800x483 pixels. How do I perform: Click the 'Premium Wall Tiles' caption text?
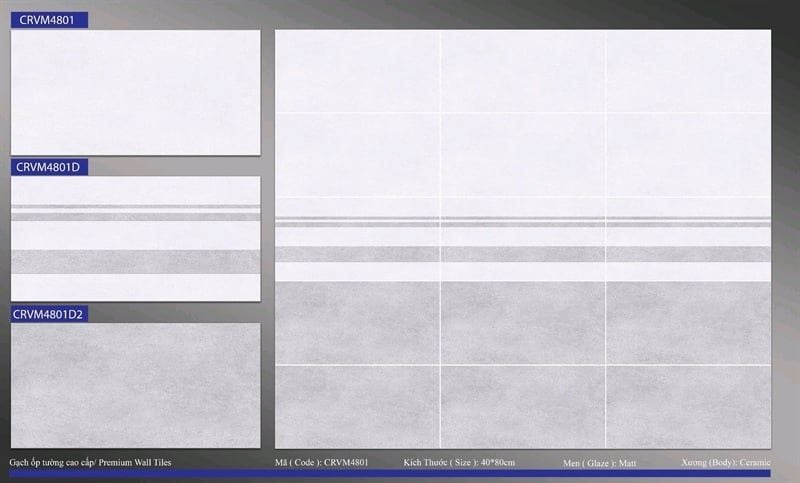[x=135, y=463]
